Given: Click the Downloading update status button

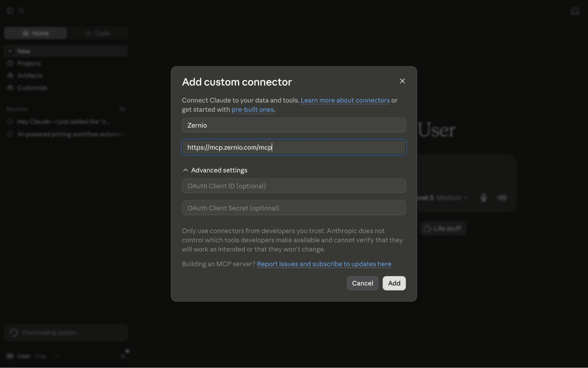Looking at the screenshot, I should [66, 333].
